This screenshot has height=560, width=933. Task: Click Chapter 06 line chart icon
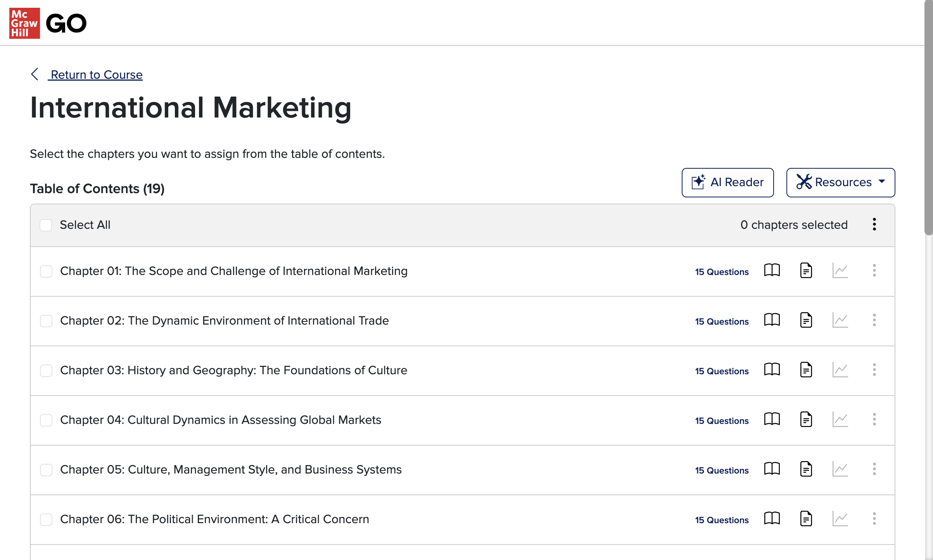[x=840, y=519]
